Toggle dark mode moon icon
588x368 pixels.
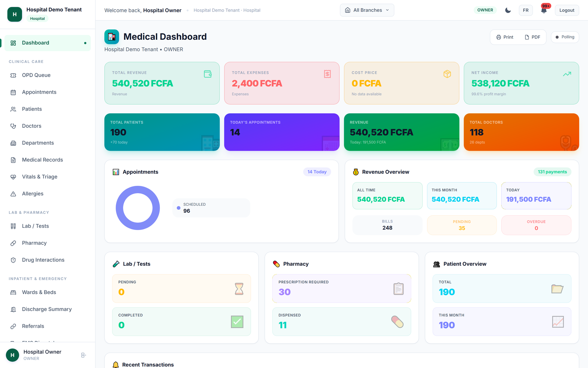[x=508, y=10]
